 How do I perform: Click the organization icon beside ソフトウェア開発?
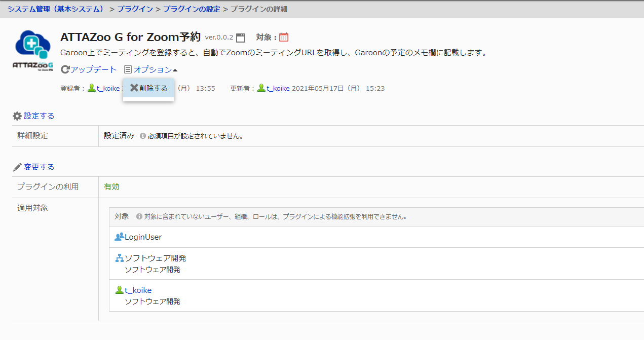pyautogui.click(x=119, y=258)
